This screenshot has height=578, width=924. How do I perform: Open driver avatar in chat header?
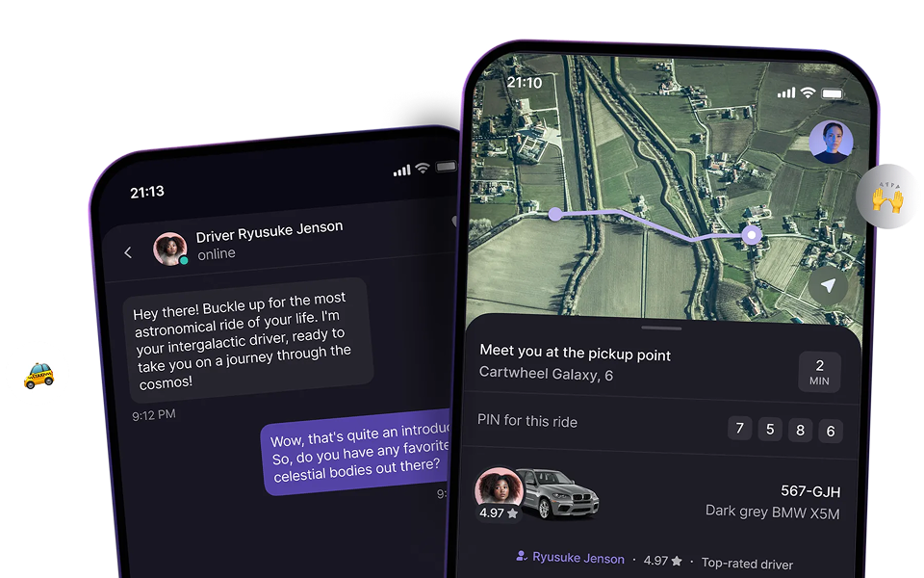click(170, 249)
